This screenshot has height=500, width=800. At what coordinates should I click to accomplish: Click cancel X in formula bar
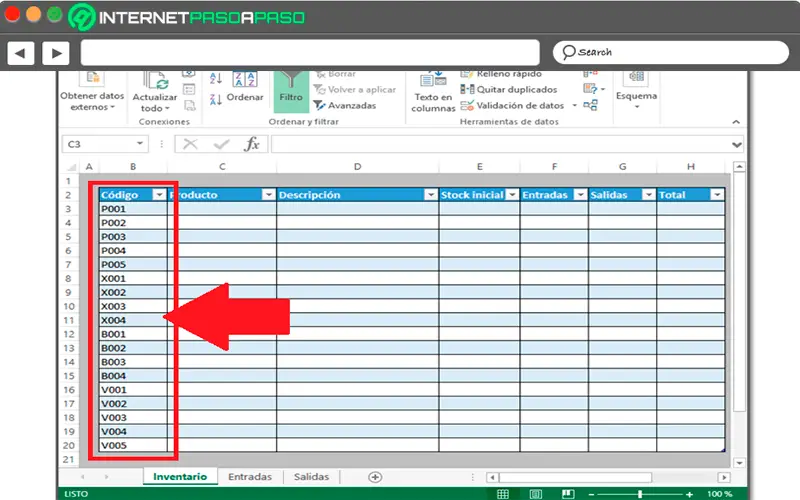point(190,144)
